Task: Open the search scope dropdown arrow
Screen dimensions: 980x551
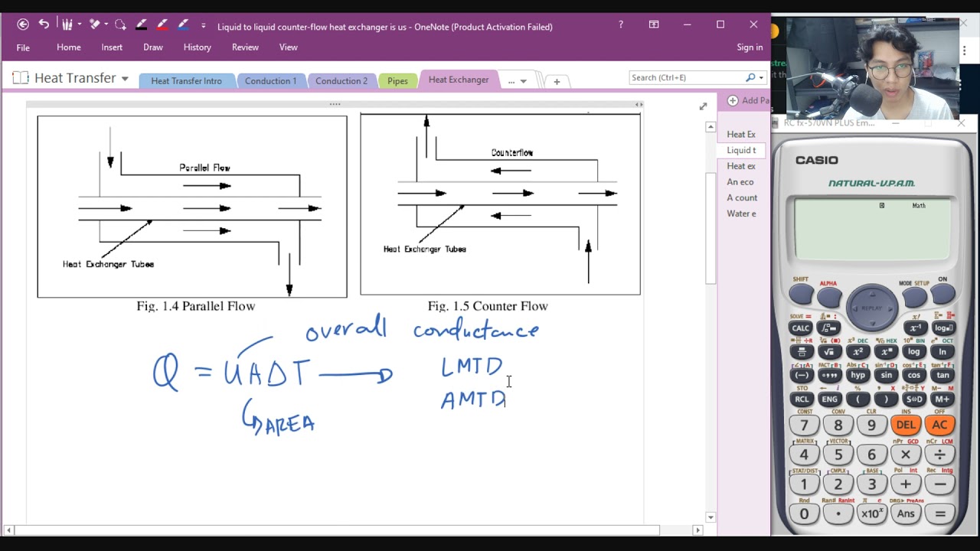Action: click(761, 77)
